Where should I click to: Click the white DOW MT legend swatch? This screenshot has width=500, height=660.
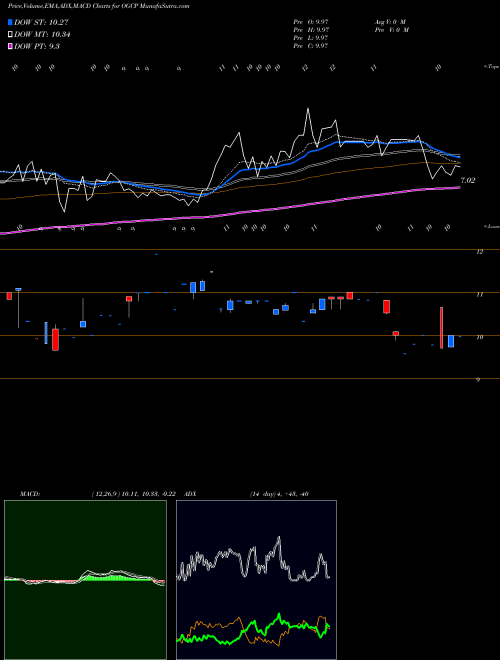11,35
